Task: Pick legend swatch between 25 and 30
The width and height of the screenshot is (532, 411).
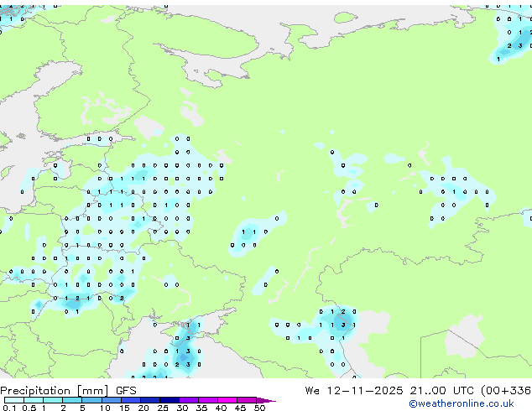Action: pyautogui.click(x=170, y=400)
